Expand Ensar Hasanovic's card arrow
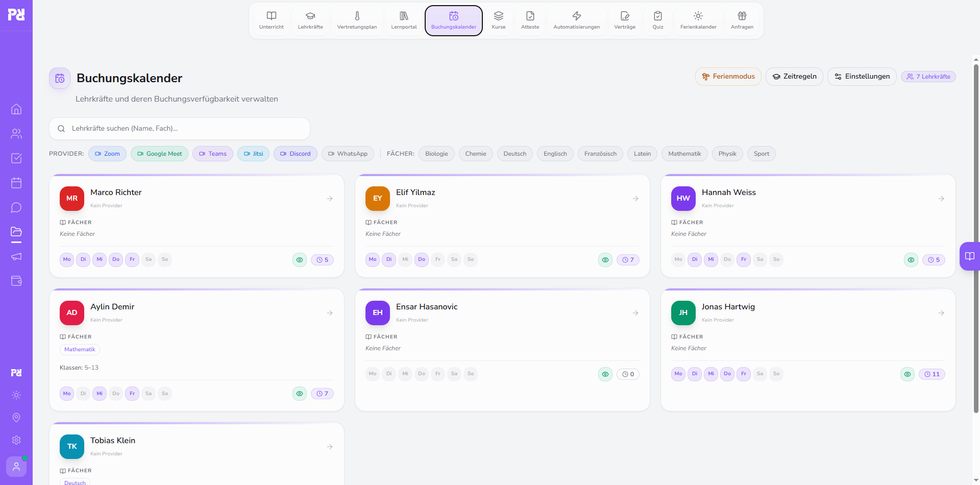The width and height of the screenshot is (980, 485). tap(635, 313)
